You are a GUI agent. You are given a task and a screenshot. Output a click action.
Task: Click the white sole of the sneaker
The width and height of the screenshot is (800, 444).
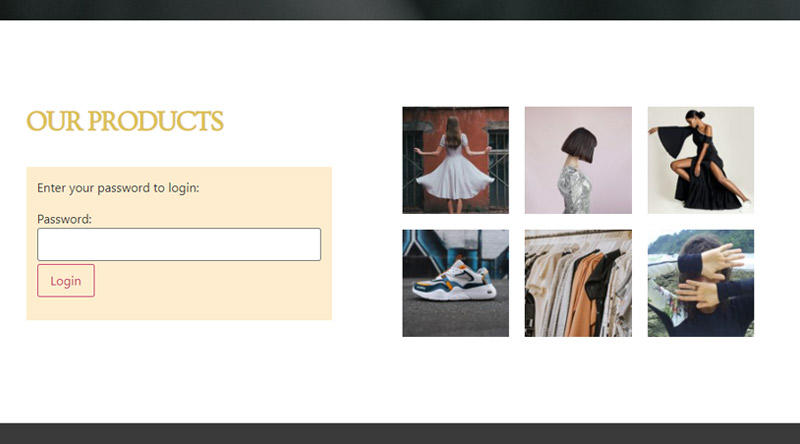click(x=456, y=295)
